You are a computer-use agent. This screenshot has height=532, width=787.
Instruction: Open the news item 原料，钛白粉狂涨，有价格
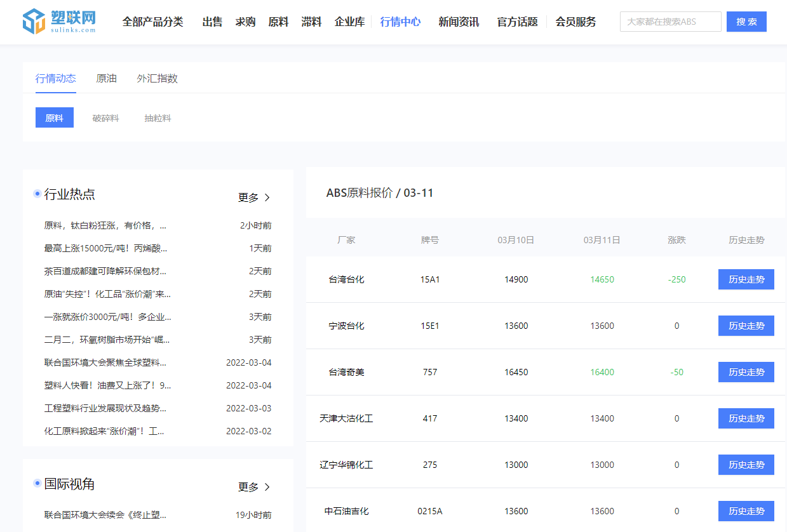105,225
